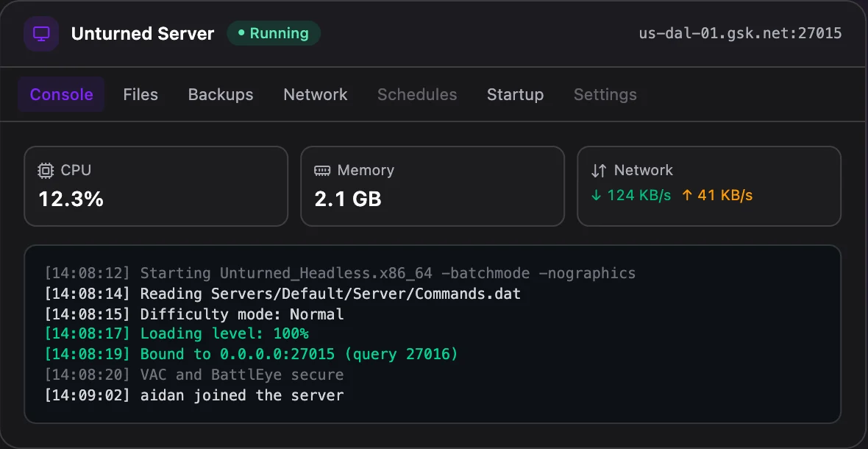Click the VAC and BattlEye secure log line

click(x=193, y=375)
